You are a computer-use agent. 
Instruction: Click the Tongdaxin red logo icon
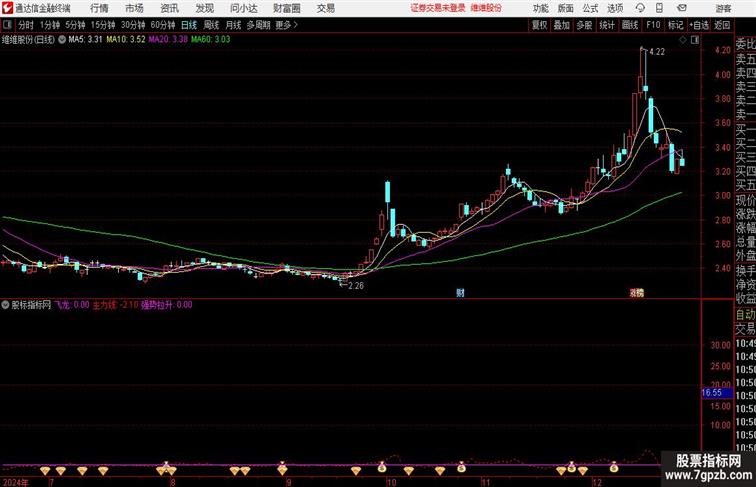(7, 8)
